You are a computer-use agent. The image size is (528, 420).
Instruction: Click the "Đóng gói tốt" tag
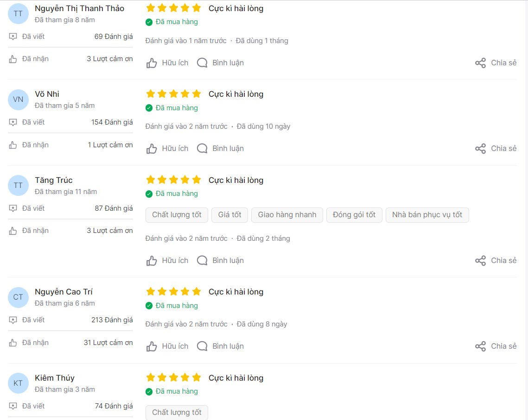pyautogui.click(x=354, y=215)
